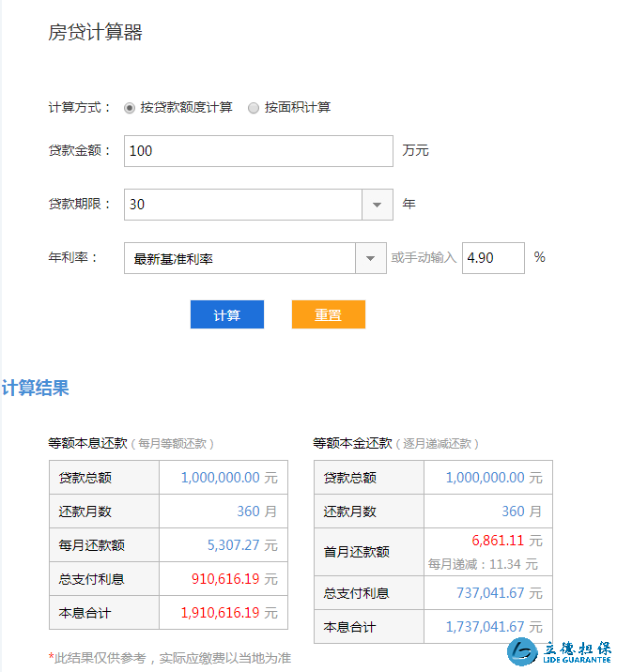Click the 等额本息还款 table heading
Screen dimensions: 617x672
pos(87,443)
